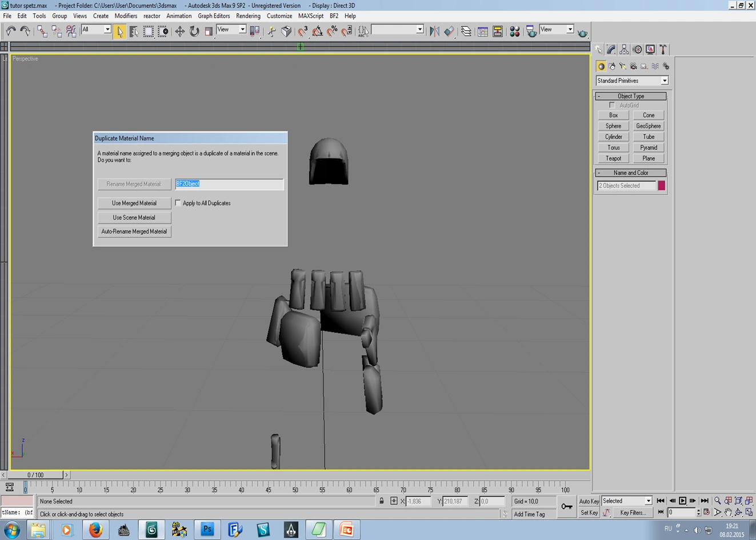Click the material name input field
This screenshot has width=756, height=540.
(229, 184)
